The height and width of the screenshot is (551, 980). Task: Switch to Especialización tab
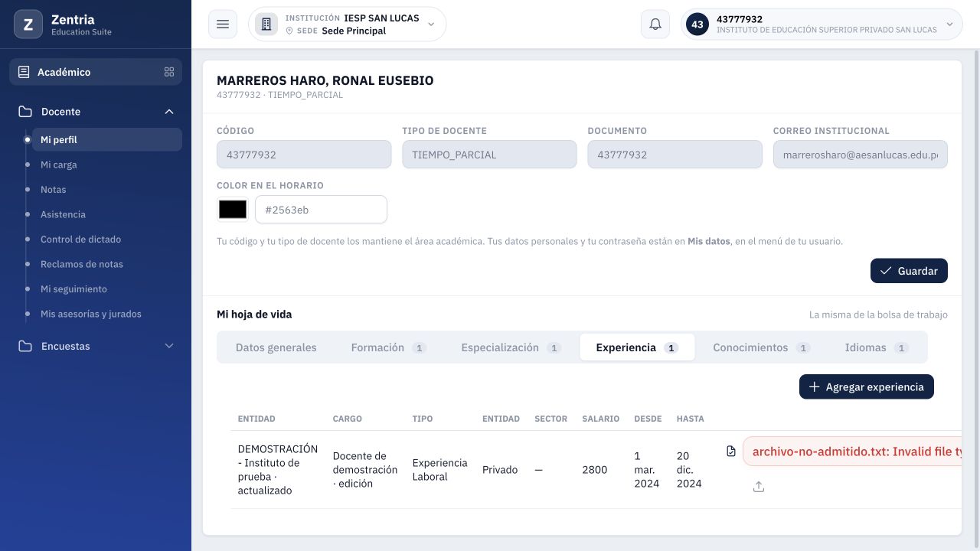511,347
